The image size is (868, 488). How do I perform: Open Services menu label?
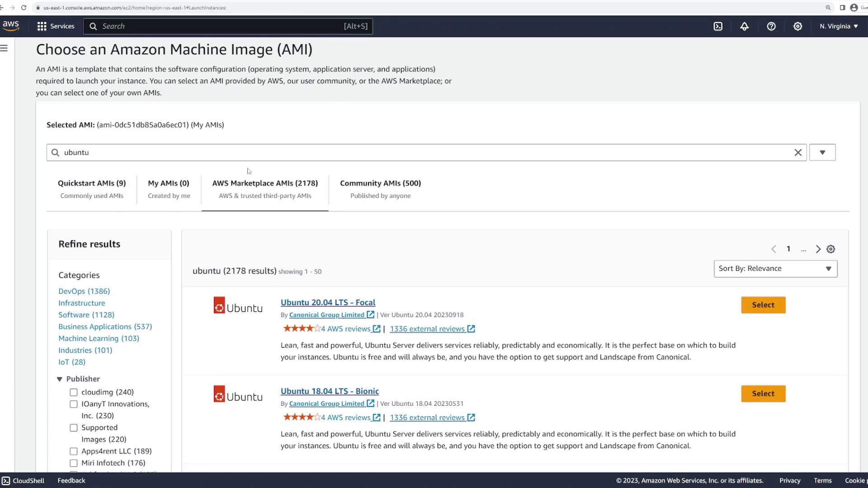62,26
